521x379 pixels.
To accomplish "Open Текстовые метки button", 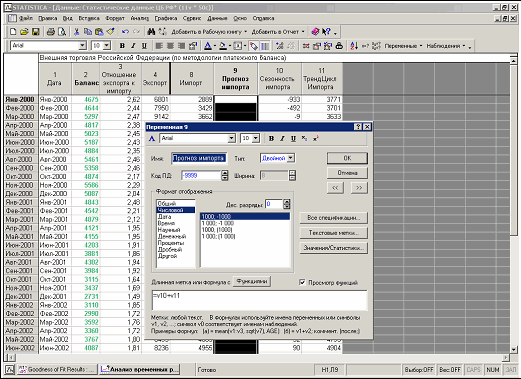I will (x=334, y=233).
